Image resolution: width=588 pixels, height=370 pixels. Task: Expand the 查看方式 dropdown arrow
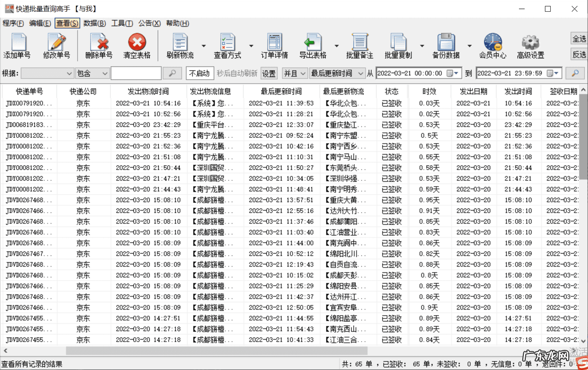point(251,46)
